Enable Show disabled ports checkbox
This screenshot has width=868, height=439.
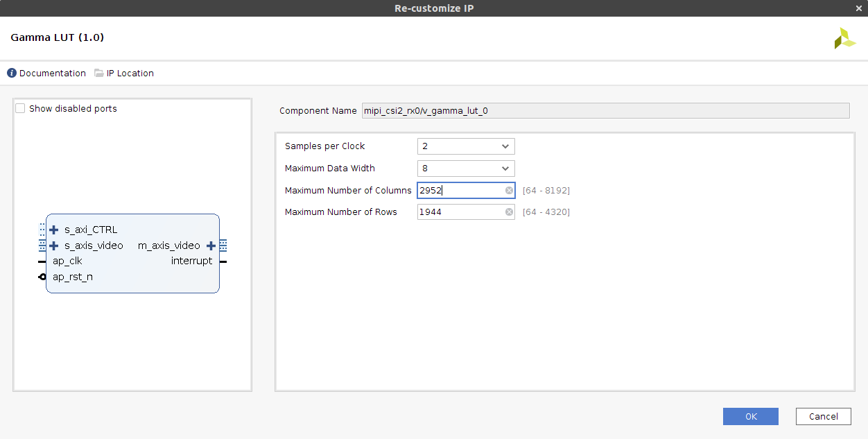pyautogui.click(x=20, y=108)
